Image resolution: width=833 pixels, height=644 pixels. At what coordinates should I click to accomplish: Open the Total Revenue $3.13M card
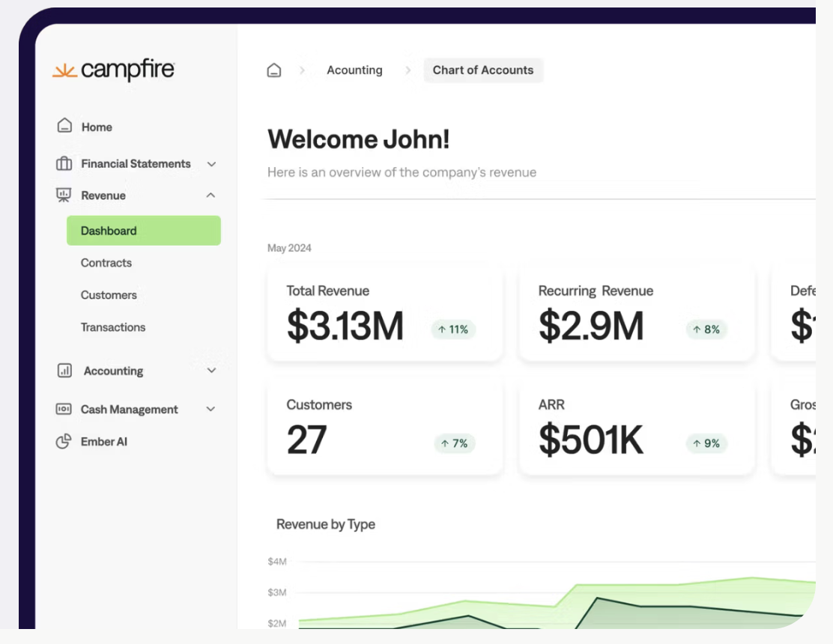point(384,314)
